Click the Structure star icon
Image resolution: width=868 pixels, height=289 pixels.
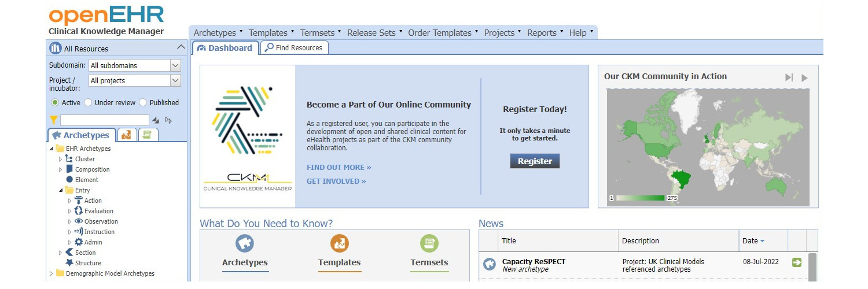(69, 263)
